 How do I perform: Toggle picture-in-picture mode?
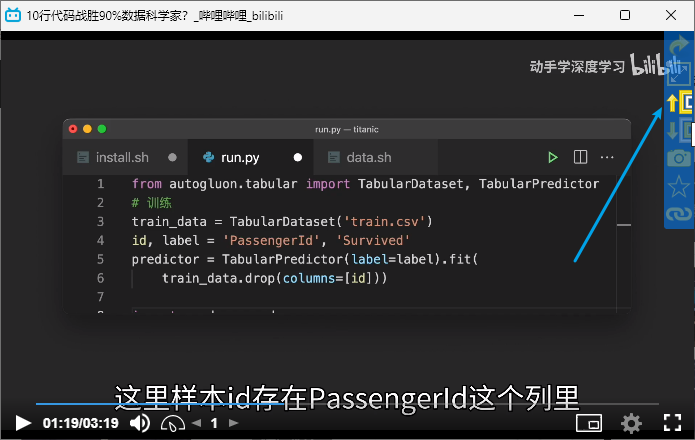click(589, 422)
